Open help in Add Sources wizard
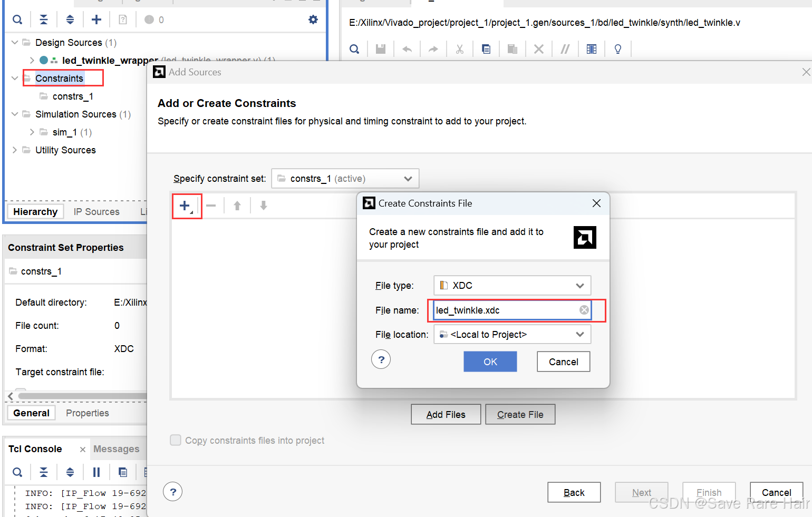The width and height of the screenshot is (812, 517). (173, 492)
